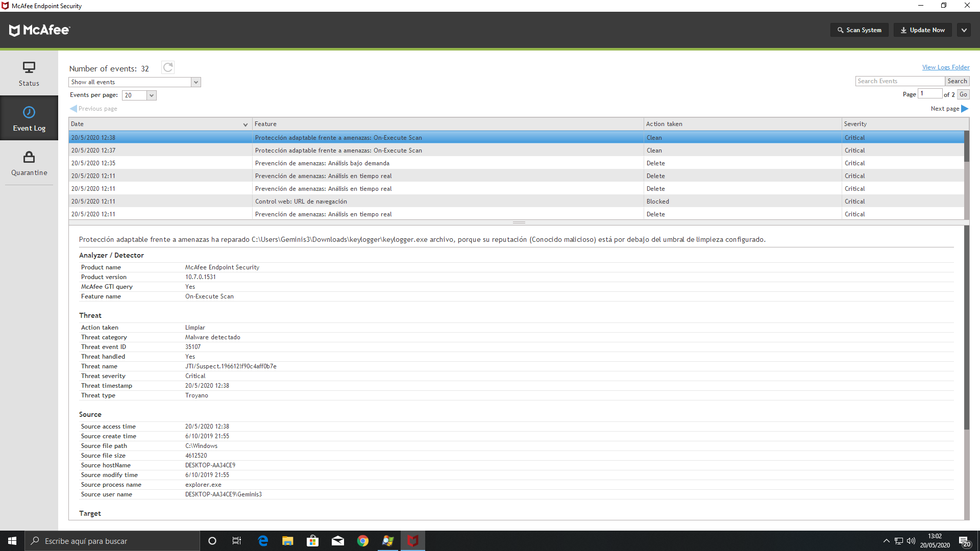The image size is (980, 551).
Task: Select the Event Log tab
Action: [29, 118]
